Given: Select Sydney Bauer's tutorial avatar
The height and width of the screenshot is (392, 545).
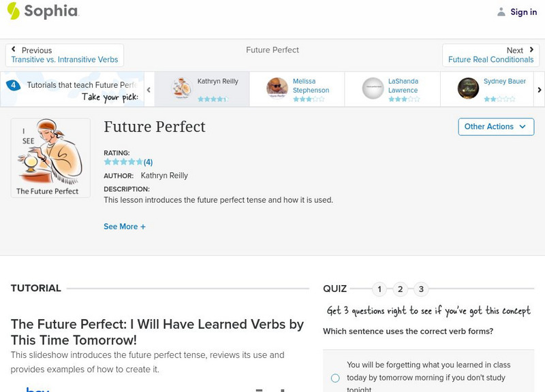Looking at the screenshot, I should pos(468,88).
